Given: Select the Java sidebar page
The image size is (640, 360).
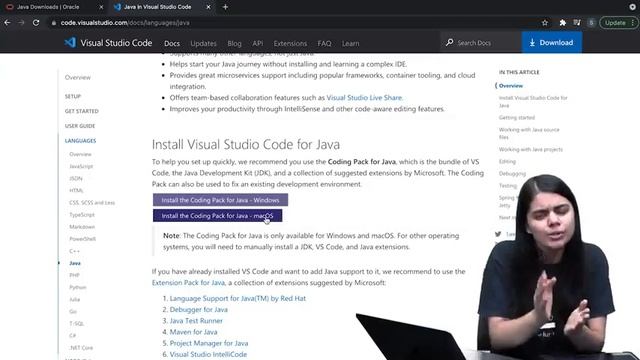Looking at the screenshot, I should tap(75, 263).
